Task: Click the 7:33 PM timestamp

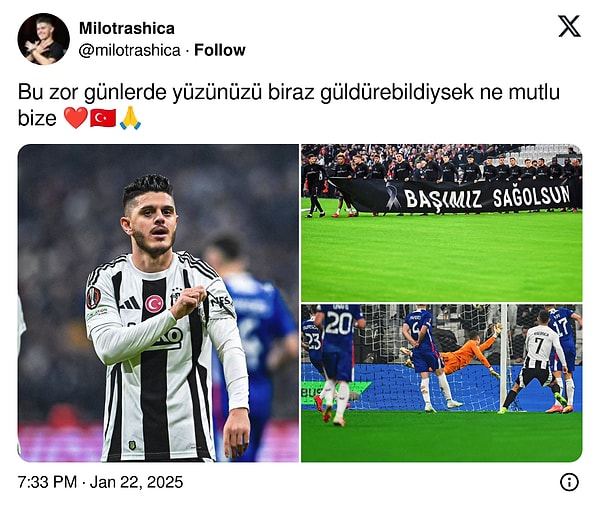Action: click(47, 482)
